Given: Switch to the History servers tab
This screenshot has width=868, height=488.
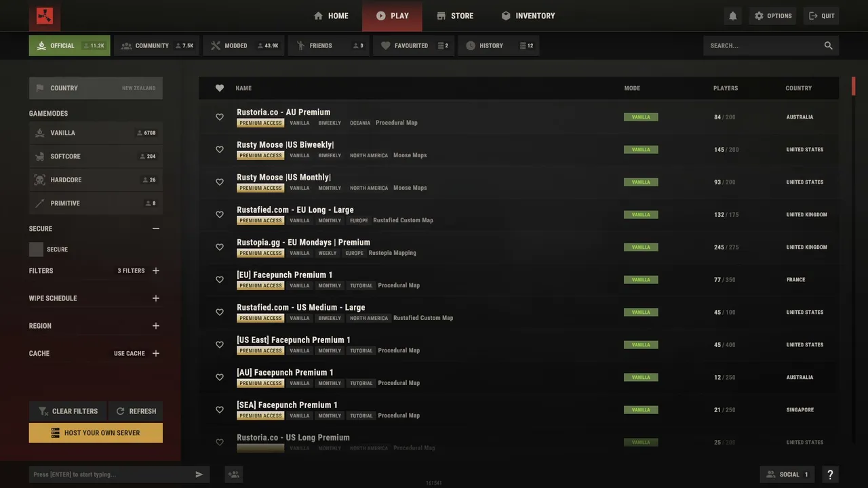Looking at the screenshot, I should [x=498, y=45].
